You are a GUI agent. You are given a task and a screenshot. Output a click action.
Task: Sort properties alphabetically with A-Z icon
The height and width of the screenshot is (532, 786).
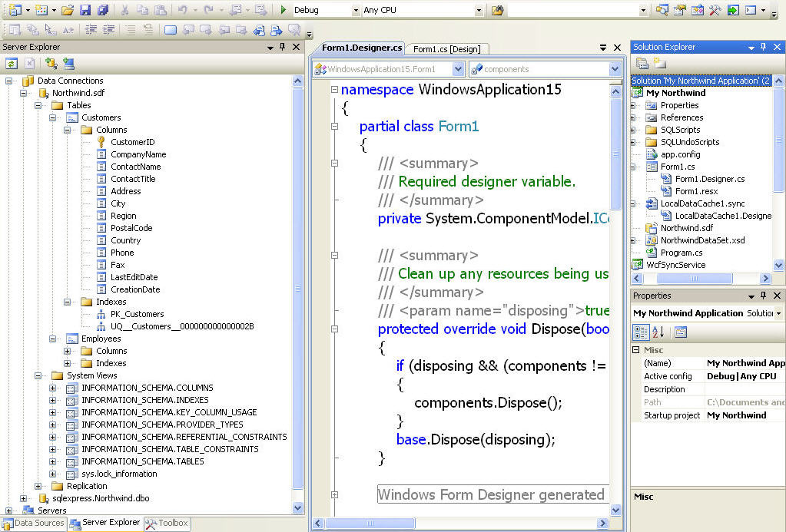click(658, 332)
